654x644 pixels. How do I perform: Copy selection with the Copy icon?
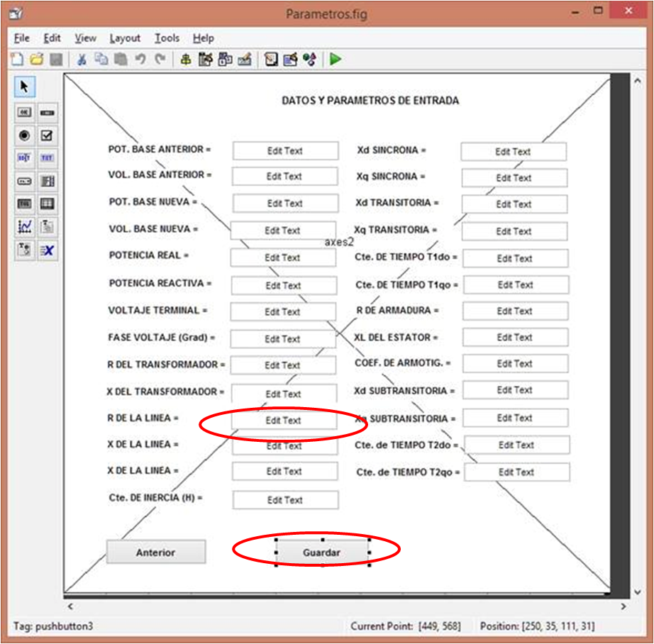101,60
